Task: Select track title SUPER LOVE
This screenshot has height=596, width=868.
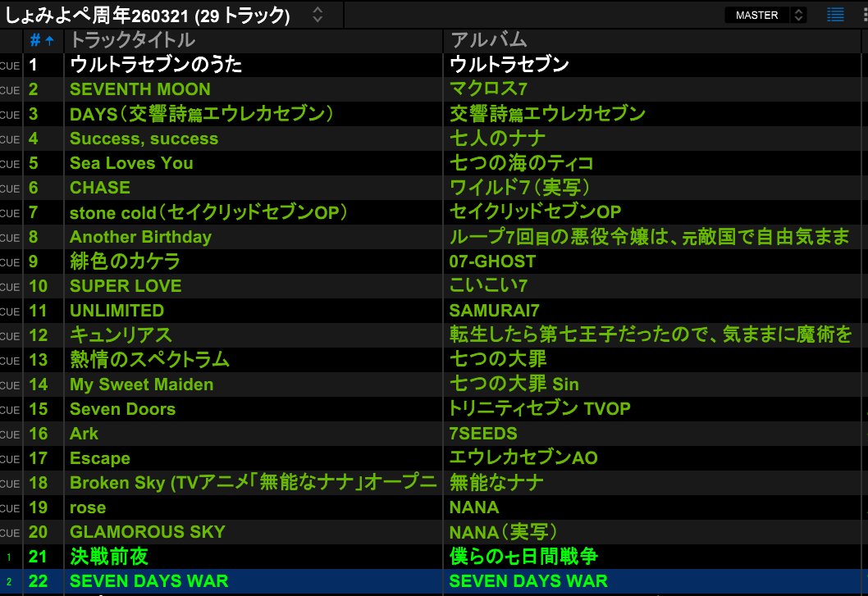Action: 126,286
